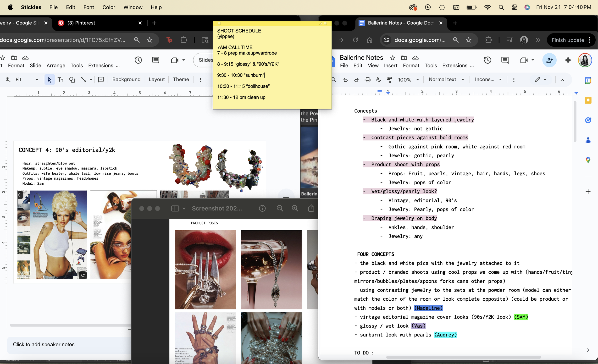Click the speaker notes field
The width and height of the screenshot is (598, 364).
pyautogui.click(x=44, y=344)
